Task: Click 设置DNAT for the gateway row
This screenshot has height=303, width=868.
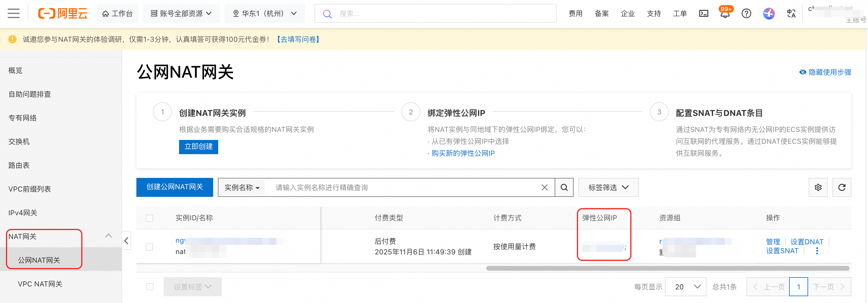Action: 807,242
